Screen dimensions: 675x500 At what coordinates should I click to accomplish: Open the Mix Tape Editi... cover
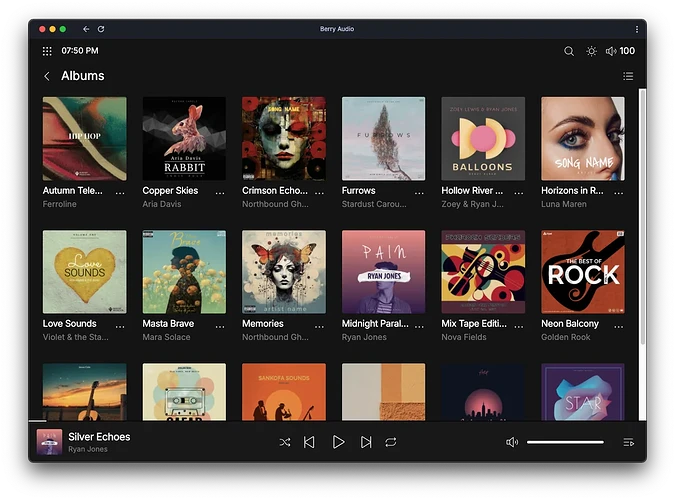(483, 272)
